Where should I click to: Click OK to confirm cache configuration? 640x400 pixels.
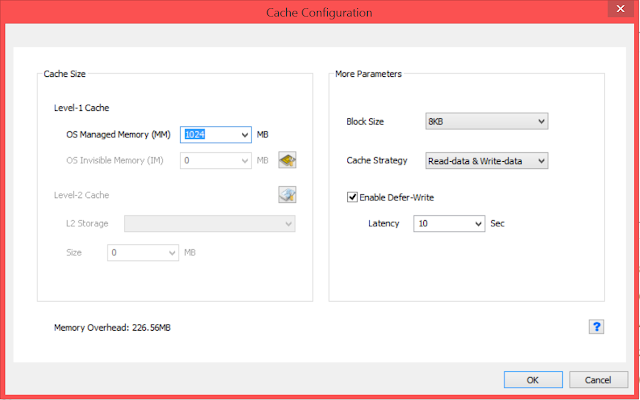pos(533,380)
